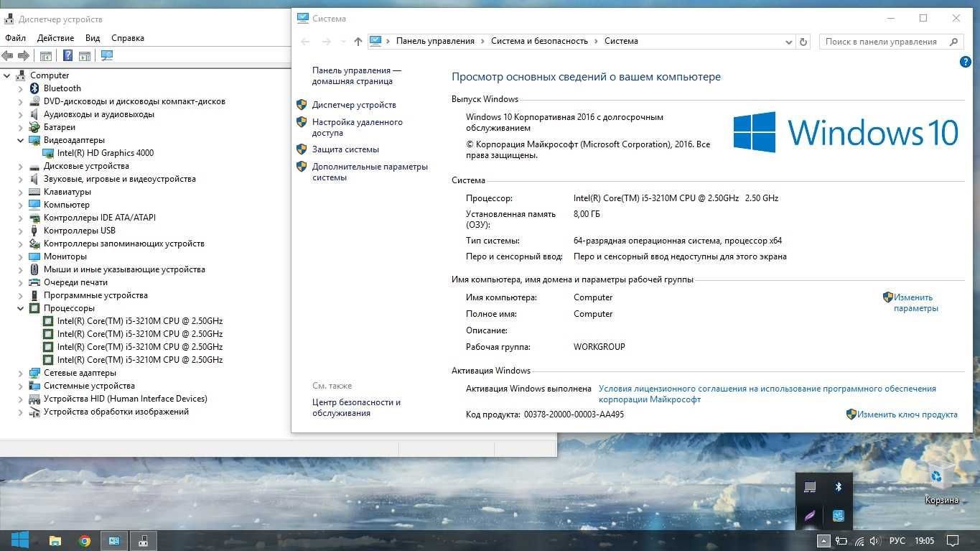Open the Файл menu

pos(15,38)
